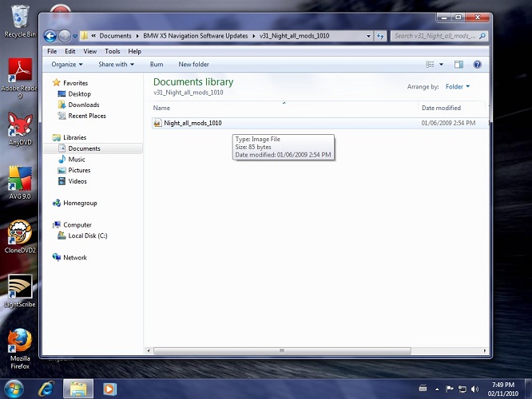The height and width of the screenshot is (399, 532).
Task: Open the change view dropdown arrow
Action: pyautogui.click(x=441, y=65)
